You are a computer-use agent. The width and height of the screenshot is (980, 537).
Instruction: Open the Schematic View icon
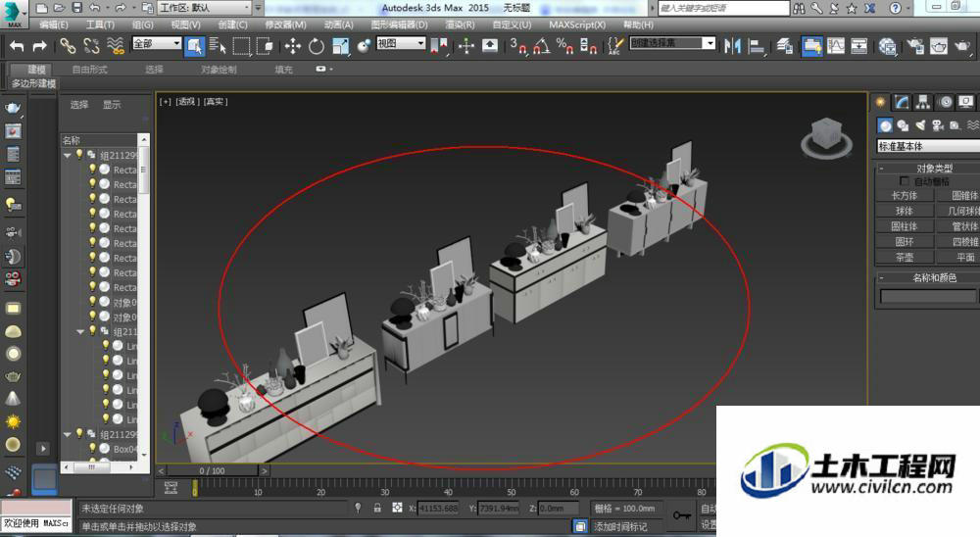(859, 46)
